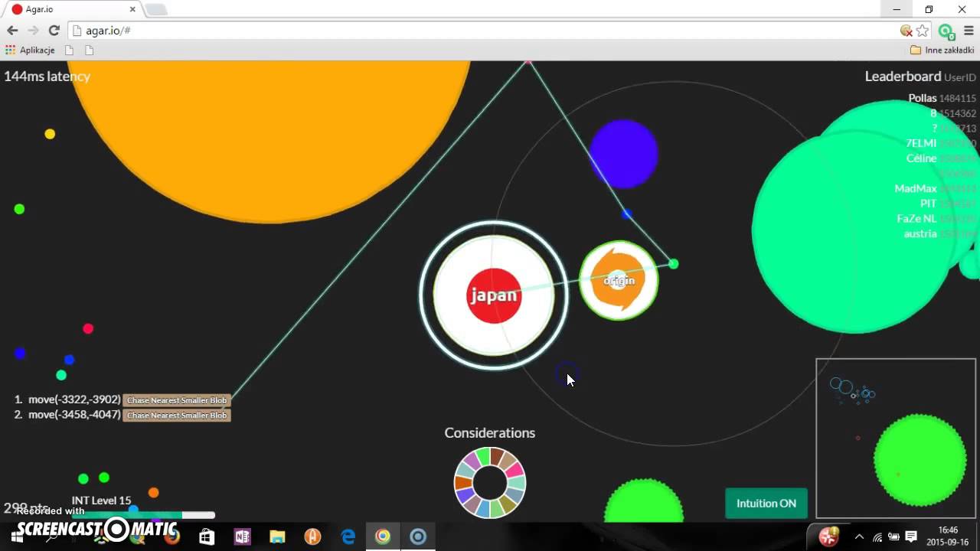
Task: Focus the agar.io address bar
Action: point(490,31)
